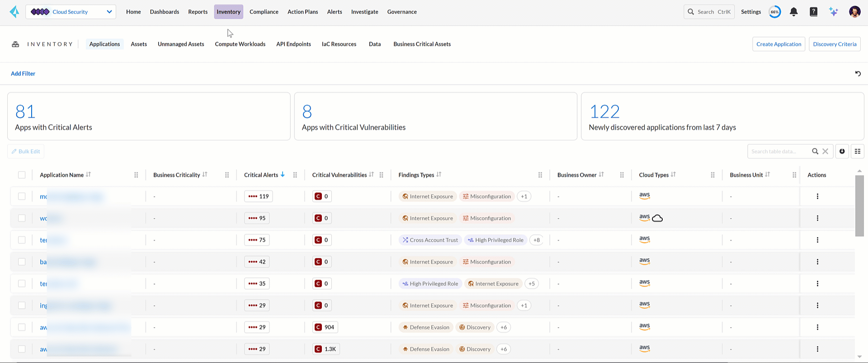
Task: Open the column layout settings icon
Action: pyautogui.click(x=857, y=151)
